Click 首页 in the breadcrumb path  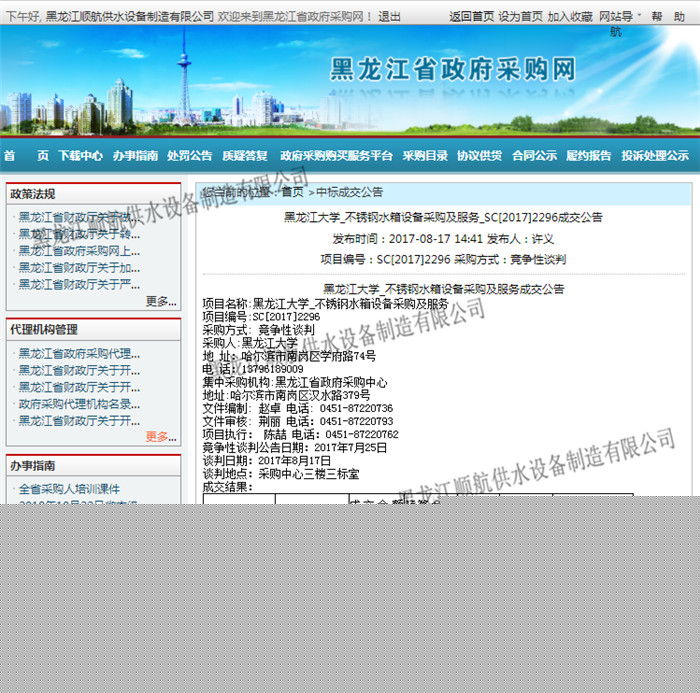[292, 192]
